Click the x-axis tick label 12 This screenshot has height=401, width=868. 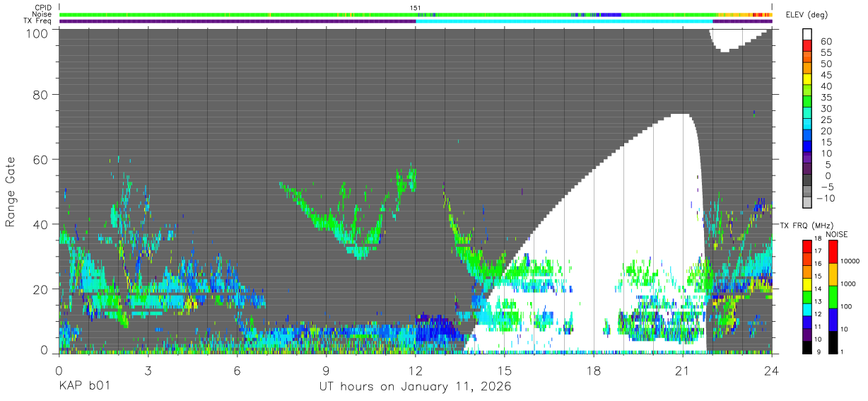coord(415,370)
